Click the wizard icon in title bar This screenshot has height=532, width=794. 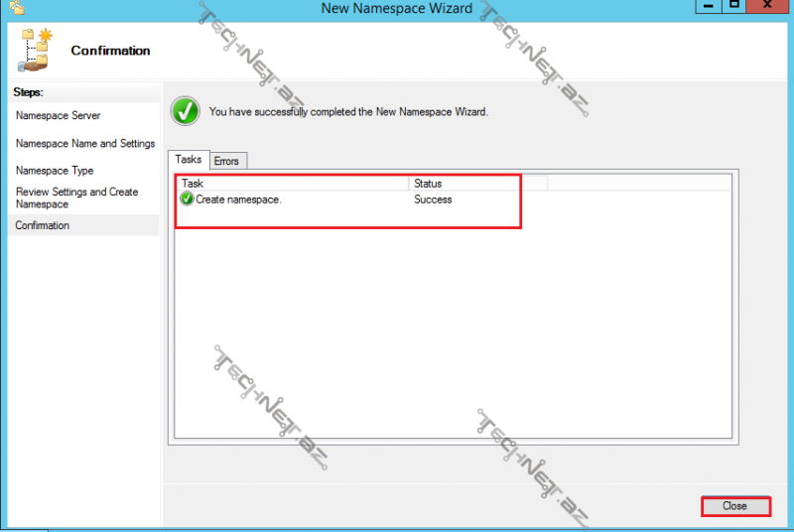coord(16,7)
